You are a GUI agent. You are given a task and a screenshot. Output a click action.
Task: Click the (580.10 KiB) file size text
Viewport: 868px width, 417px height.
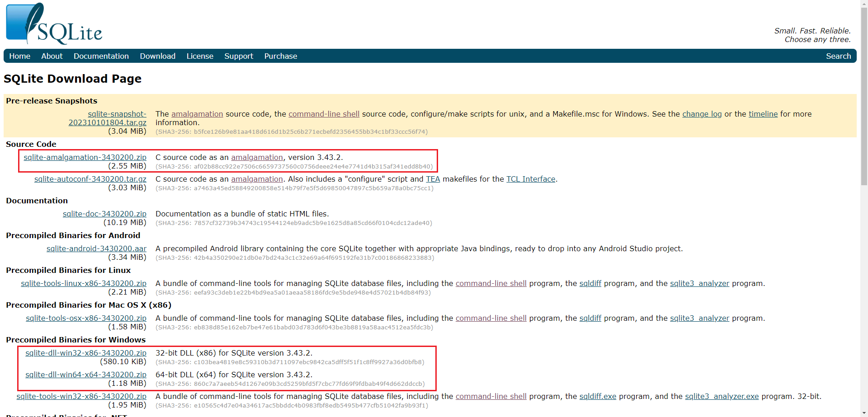click(x=123, y=361)
